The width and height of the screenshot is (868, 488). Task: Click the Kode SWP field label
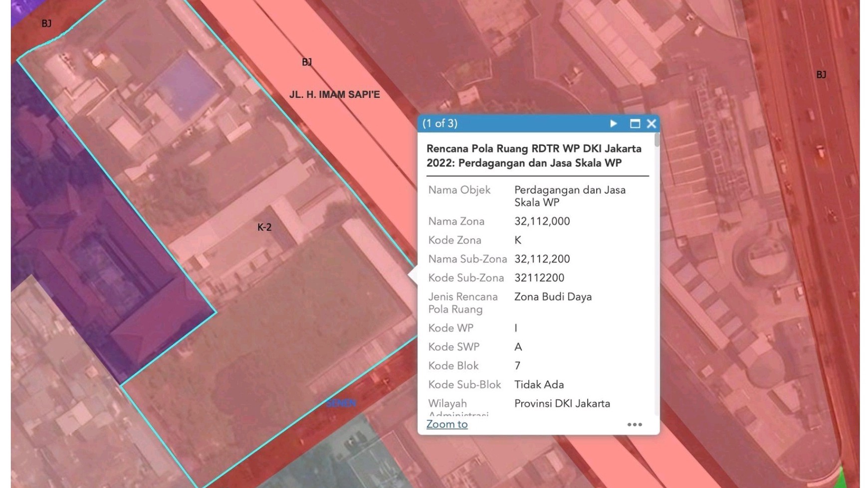(454, 347)
